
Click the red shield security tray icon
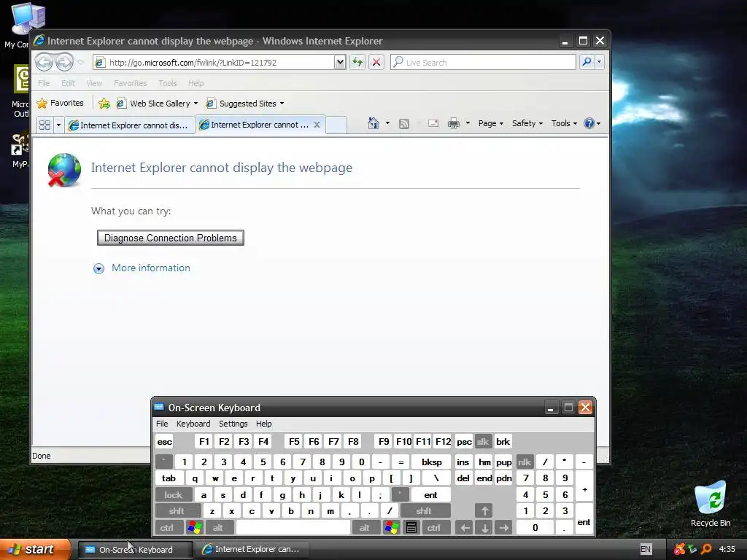[679, 549]
